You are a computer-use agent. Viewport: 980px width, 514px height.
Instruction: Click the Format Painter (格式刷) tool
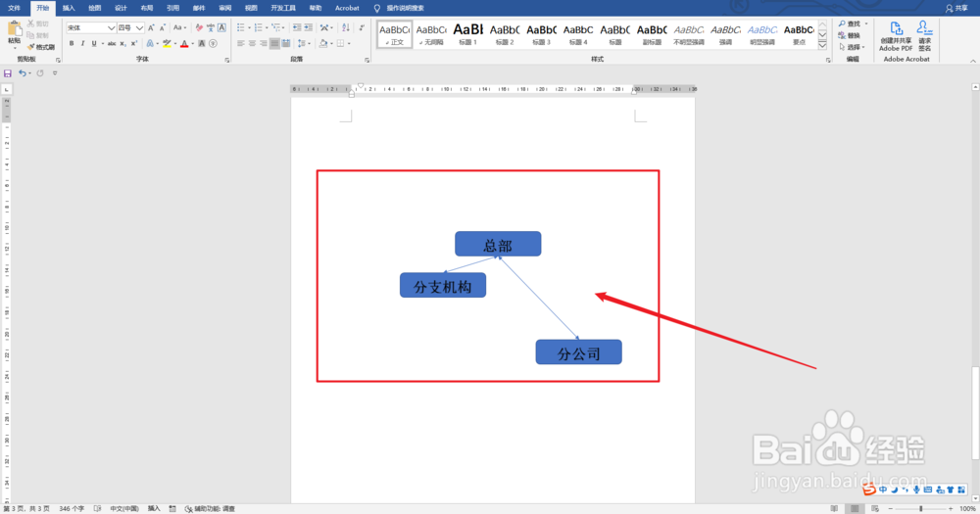click(x=41, y=47)
